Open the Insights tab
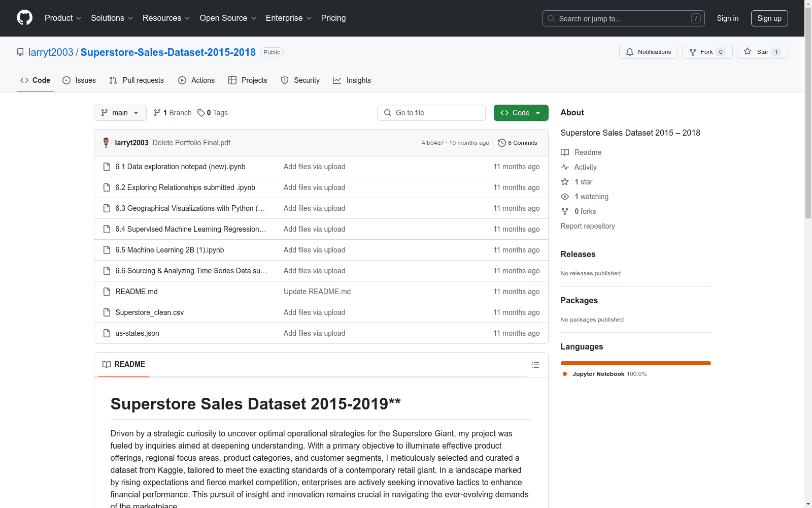This screenshot has width=812, height=508. click(352, 80)
